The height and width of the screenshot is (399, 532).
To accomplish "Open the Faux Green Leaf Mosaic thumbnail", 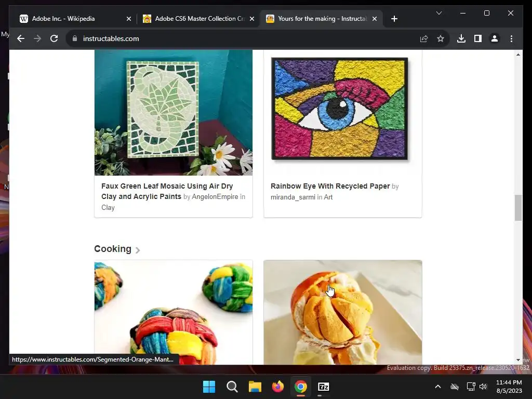I will [174, 113].
